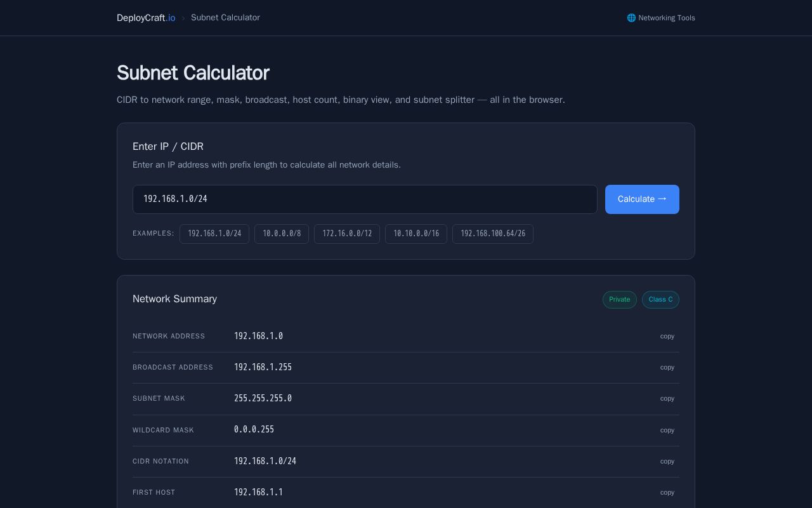Viewport: 812px width, 508px height.
Task: Choose the 172.16.0.0/12 example
Action: click(347, 234)
